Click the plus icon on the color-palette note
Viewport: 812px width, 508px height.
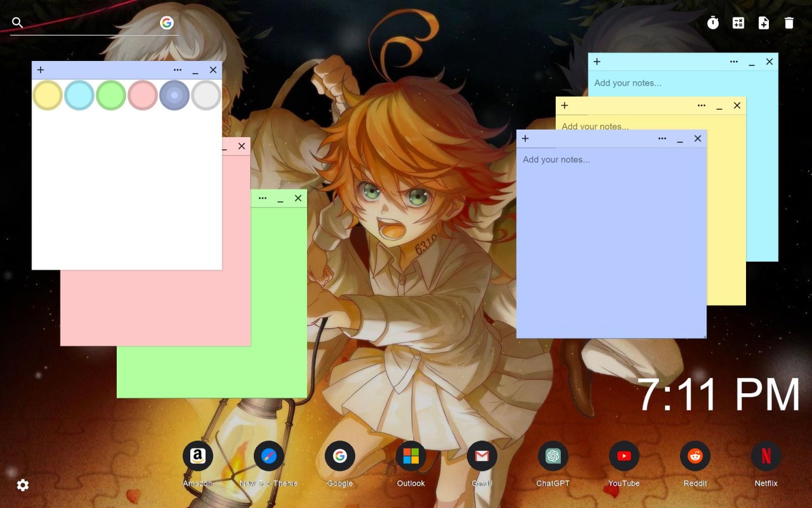tap(41, 70)
